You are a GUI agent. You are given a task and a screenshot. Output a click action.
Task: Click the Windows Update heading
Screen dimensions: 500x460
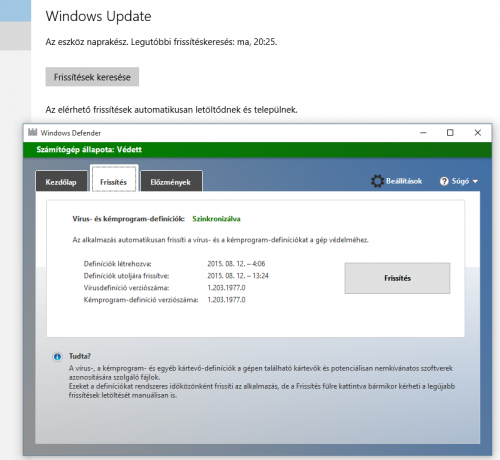98,16
